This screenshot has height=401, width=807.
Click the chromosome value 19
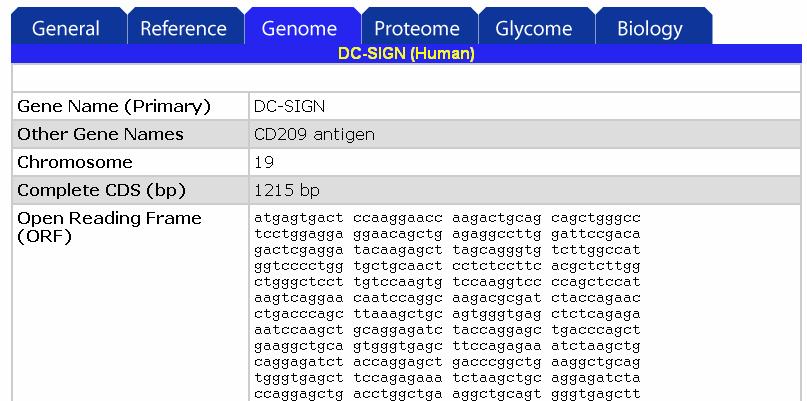tap(264, 162)
